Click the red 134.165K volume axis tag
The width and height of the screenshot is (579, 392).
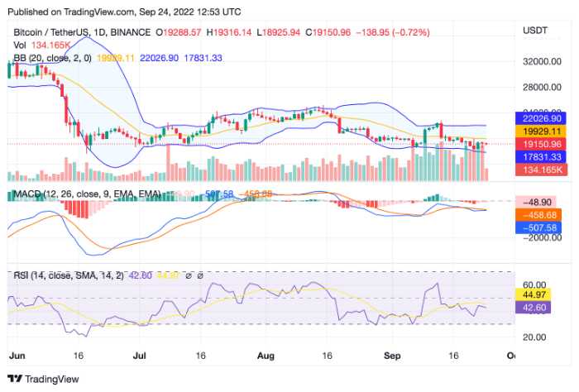541,170
